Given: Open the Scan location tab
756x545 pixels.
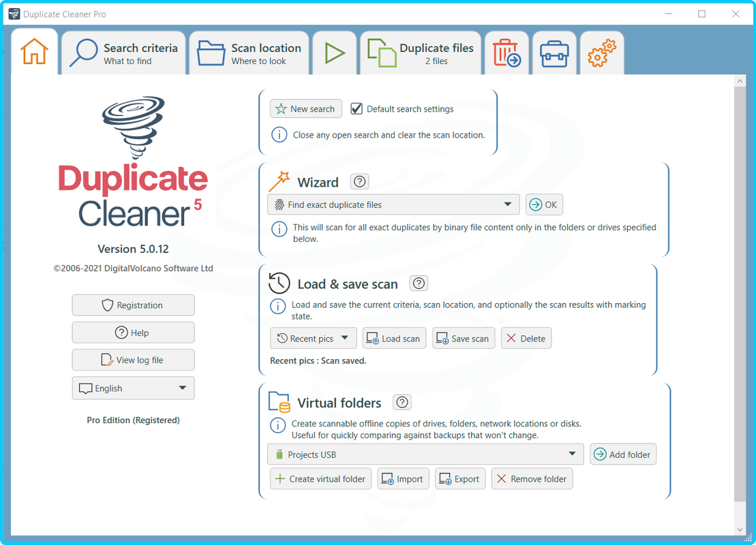Looking at the screenshot, I should [250, 54].
